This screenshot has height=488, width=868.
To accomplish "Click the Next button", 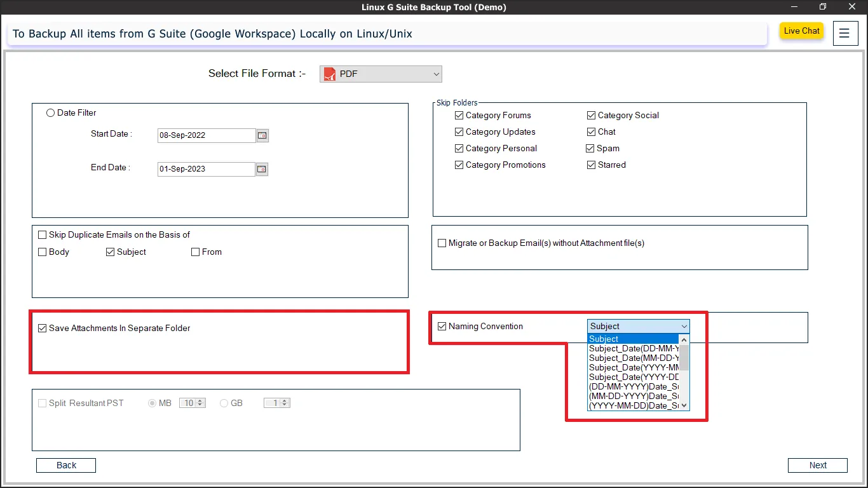I will tap(817, 465).
